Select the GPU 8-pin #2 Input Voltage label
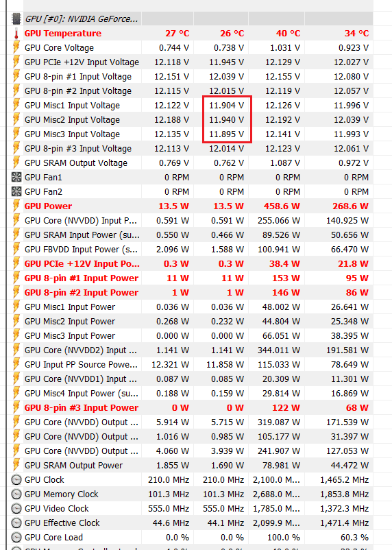 (78, 91)
